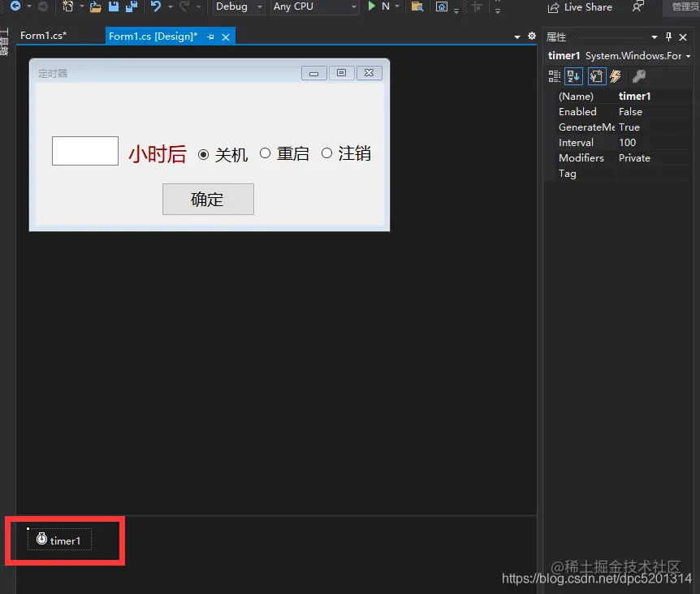The width and height of the screenshot is (700, 594).
Task: Select the 重启 radio button
Action: (284, 153)
